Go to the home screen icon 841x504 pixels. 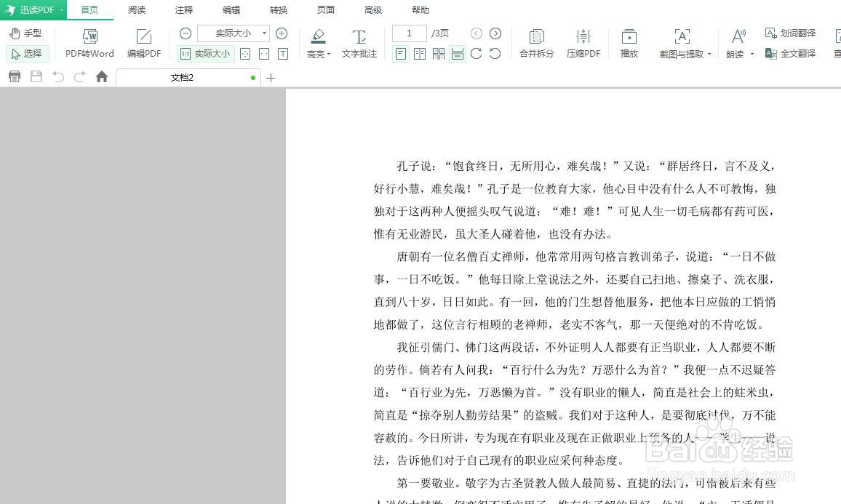click(102, 76)
